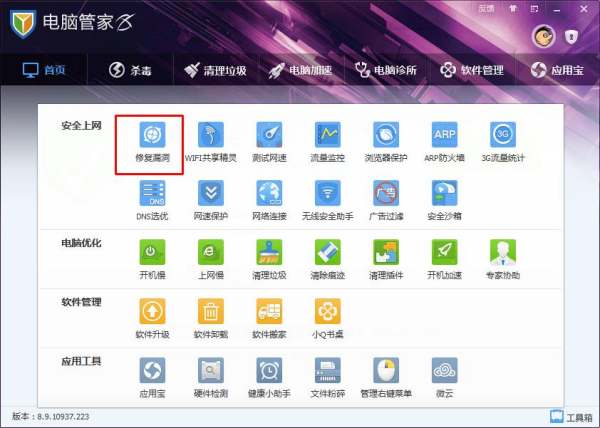Click the 电脑管家 shield logo

pos(23,24)
